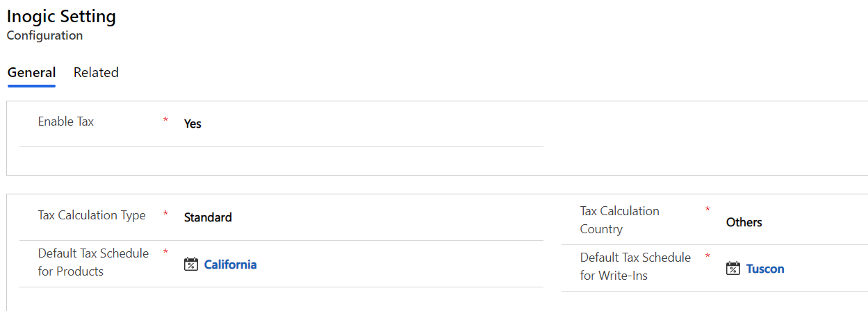Click the Tax Calculation Country label
Screen dimensions: 868x311
tap(620, 220)
